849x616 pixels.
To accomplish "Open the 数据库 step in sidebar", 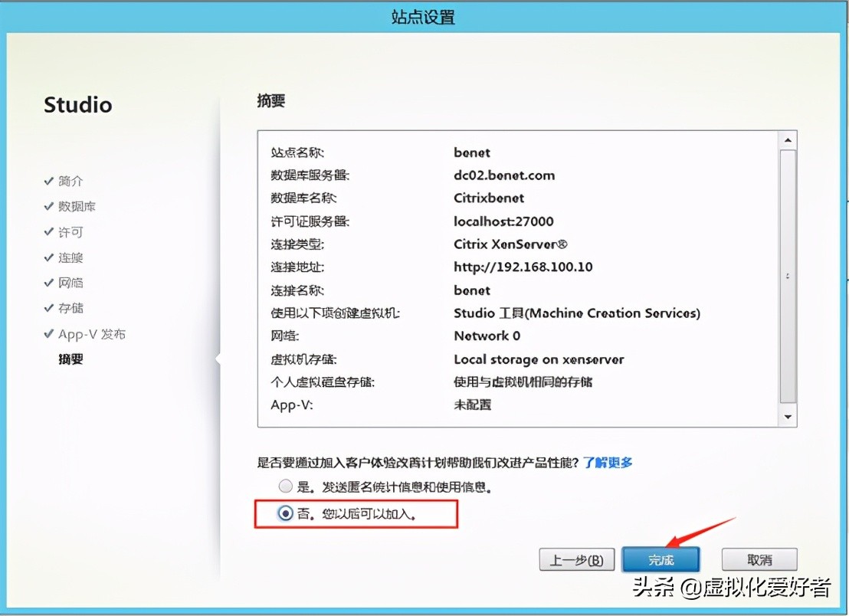I will click(77, 206).
